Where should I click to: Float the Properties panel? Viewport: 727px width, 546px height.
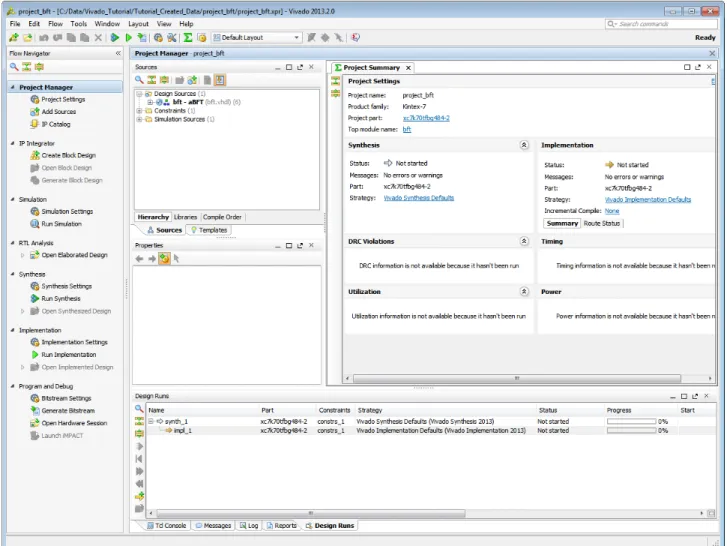pyautogui.click(x=300, y=245)
